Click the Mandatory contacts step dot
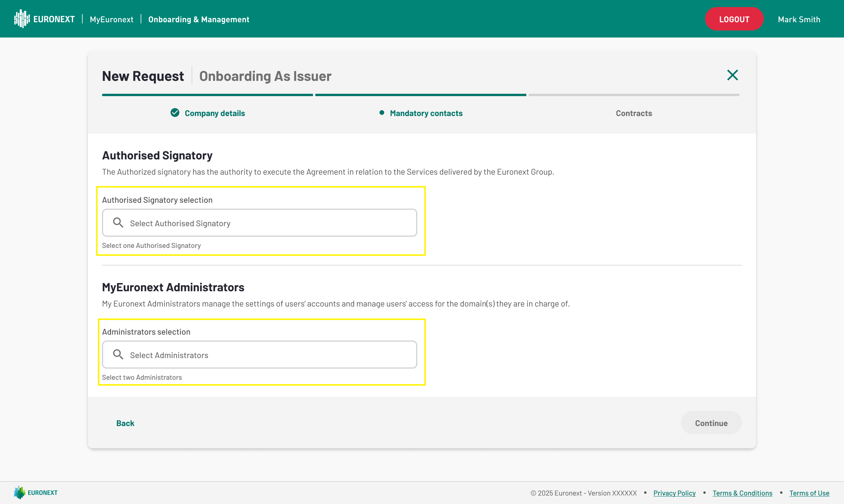844x504 pixels. [382, 113]
